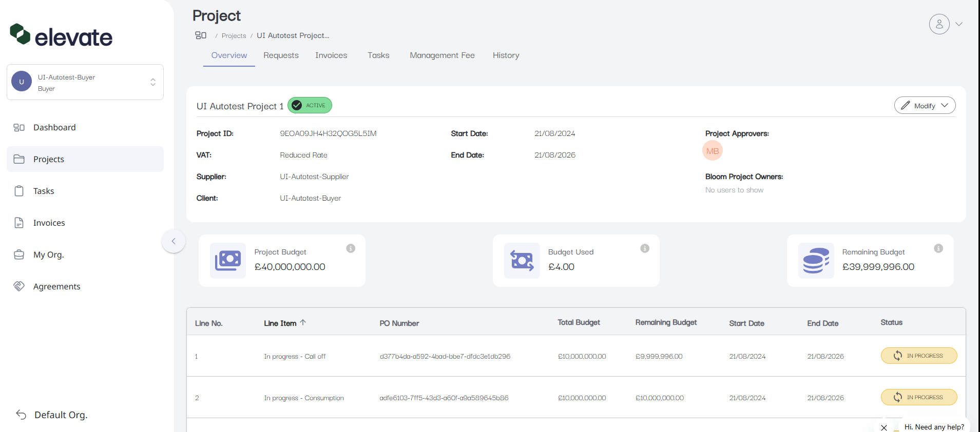Click the My Org. briefcase icon
This screenshot has height=432, width=980.
(x=19, y=254)
